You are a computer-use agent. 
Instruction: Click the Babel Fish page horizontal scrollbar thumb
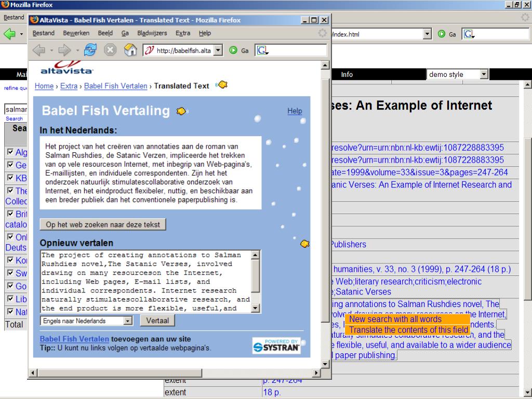pos(120,373)
